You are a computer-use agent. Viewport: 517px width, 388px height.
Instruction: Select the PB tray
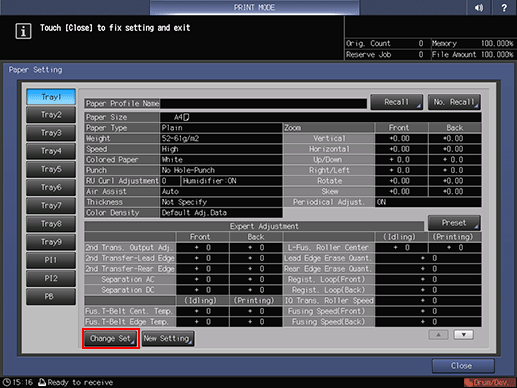pyautogui.click(x=51, y=296)
